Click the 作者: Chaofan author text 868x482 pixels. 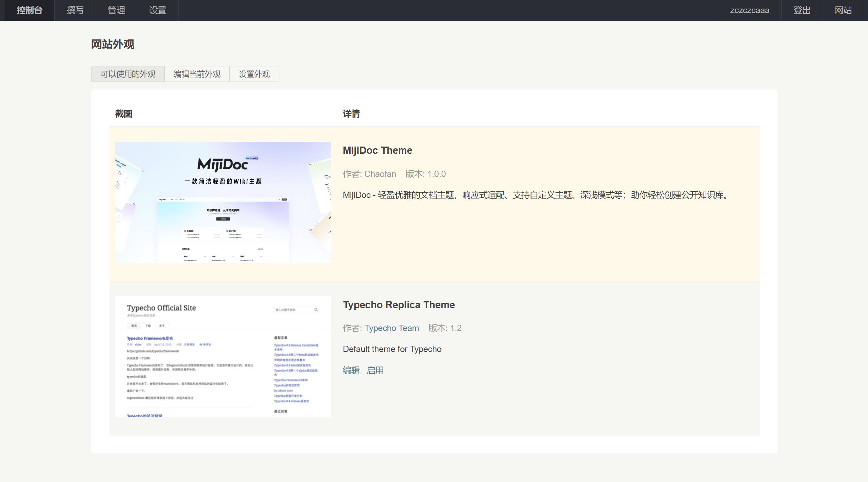click(369, 174)
